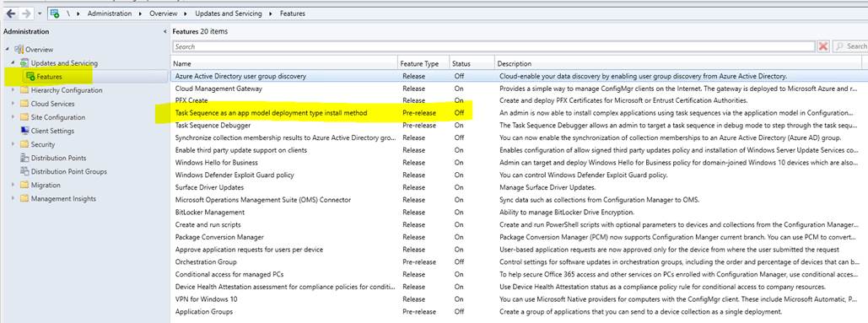This screenshot has width=868, height=323.
Task: Click the Distribution Point Groups icon
Action: 24,171
